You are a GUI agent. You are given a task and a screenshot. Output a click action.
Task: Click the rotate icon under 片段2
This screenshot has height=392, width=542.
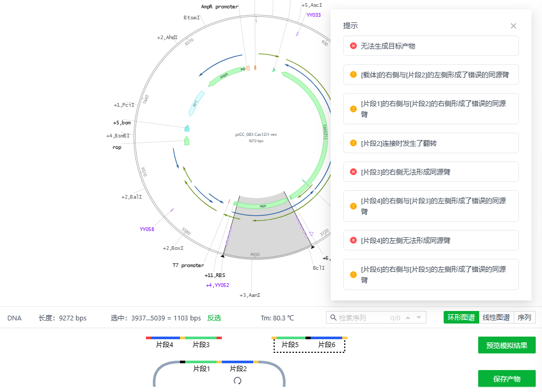[238, 381]
